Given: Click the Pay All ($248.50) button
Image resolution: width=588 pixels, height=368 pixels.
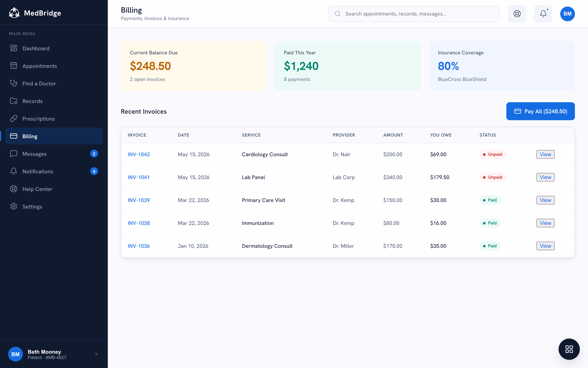Looking at the screenshot, I should (540, 111).
